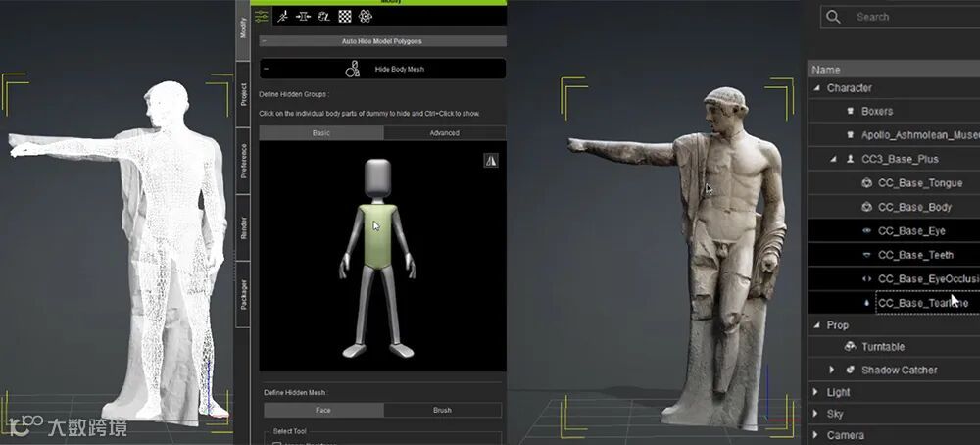Click the icon beside CC_Base_EyeOcclusion

[866, 278]
